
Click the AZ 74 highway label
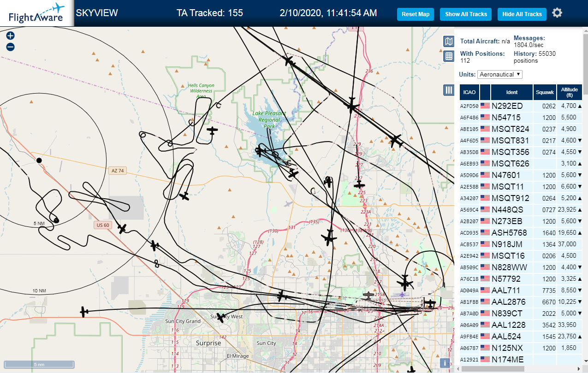tap(118, 171)
